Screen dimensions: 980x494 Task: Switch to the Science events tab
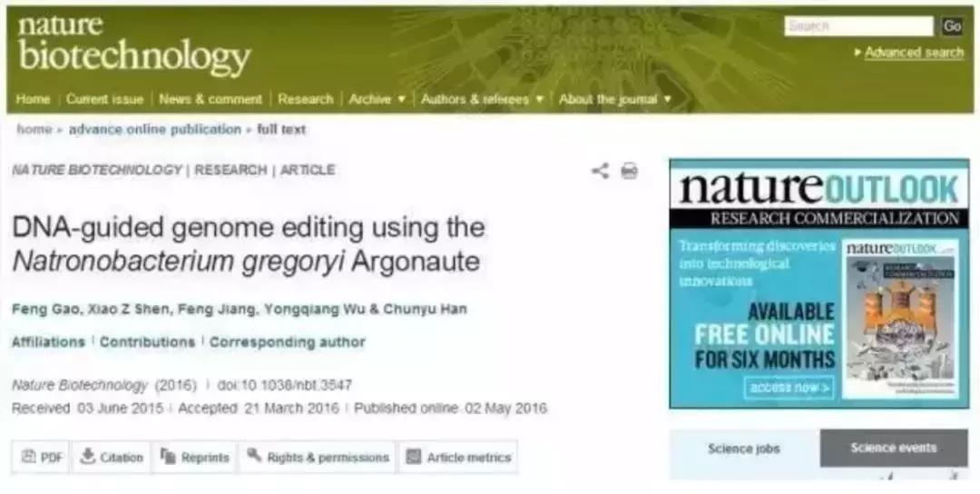point(894,448)
